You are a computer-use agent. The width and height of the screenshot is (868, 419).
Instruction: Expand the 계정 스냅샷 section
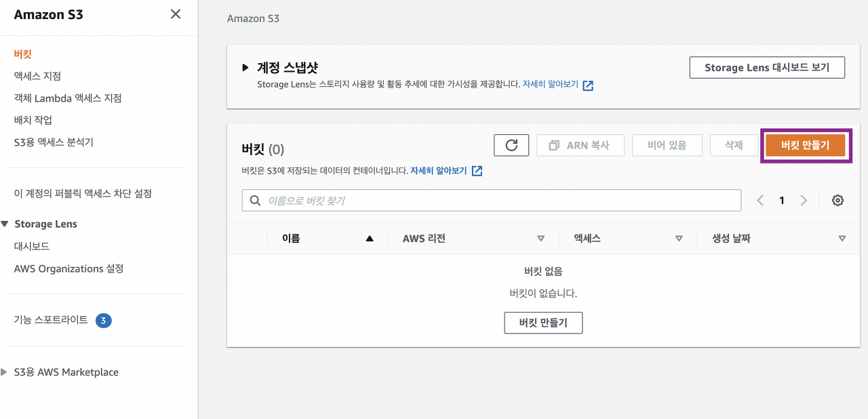[245, 68]
